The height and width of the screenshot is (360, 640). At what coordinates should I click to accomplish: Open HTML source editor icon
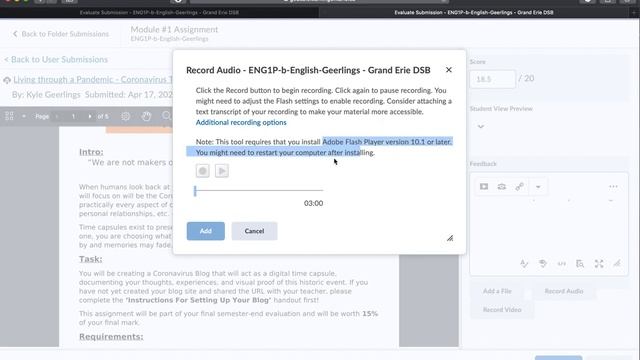(562, 264)
